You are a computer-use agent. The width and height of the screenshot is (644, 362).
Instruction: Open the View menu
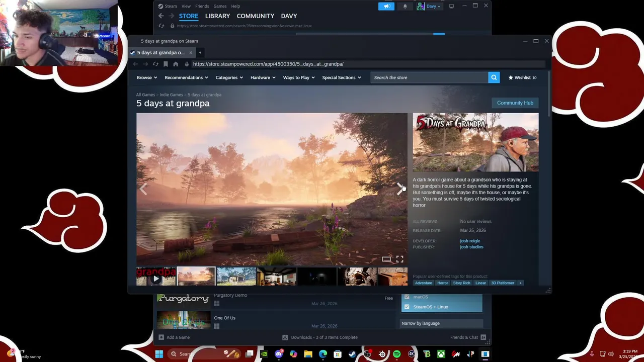(186, 6)
